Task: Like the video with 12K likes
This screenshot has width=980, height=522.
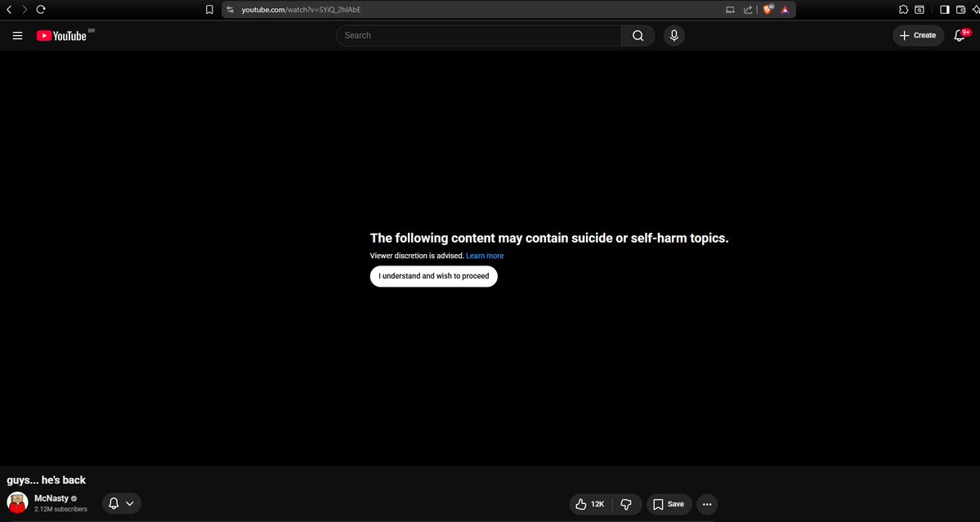Action: point(591,504)
